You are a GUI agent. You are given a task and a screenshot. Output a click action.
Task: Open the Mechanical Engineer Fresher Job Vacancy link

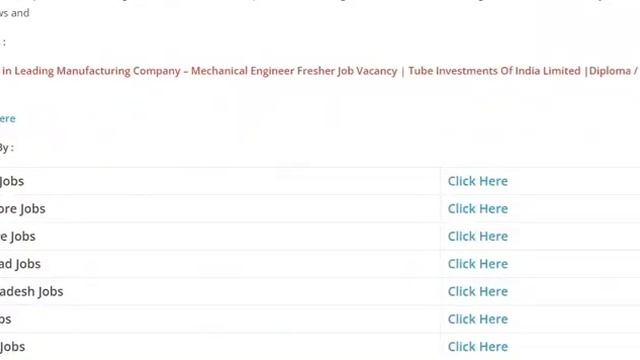294,71
